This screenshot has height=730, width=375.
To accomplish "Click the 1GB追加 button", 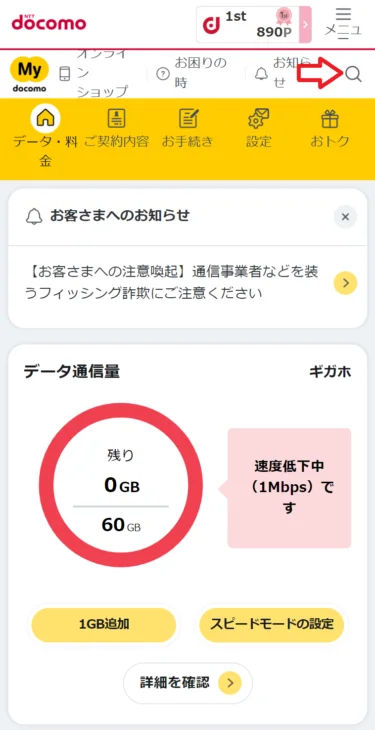I will point(103,625).
